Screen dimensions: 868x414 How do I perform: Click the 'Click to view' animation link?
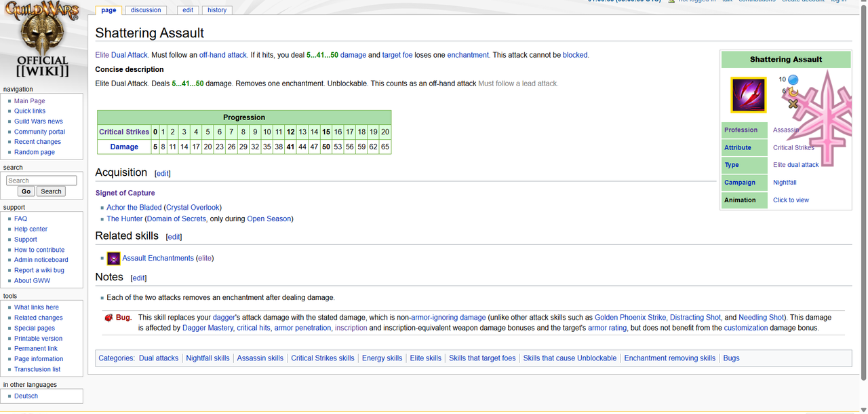(x=791, y=200)
